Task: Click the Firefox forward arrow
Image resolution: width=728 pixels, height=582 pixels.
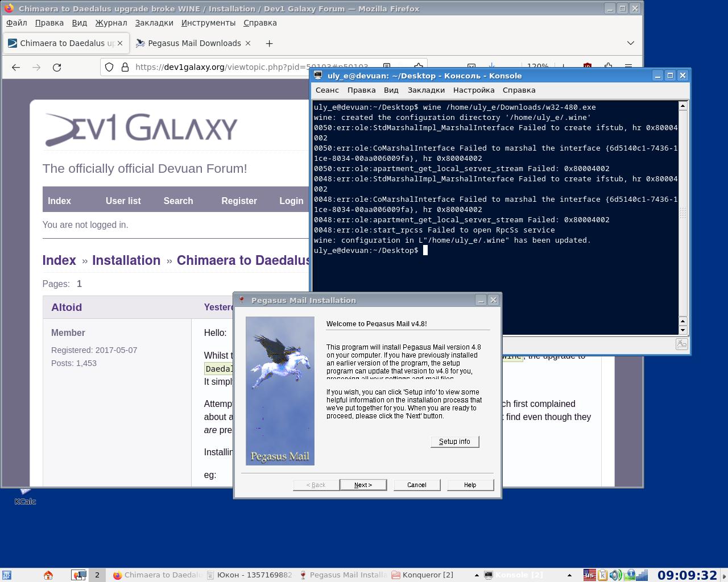Action: (x=36, y=67)
